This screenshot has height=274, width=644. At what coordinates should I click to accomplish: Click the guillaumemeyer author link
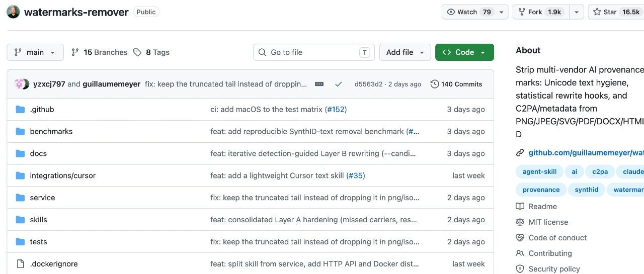coord(111,84)
